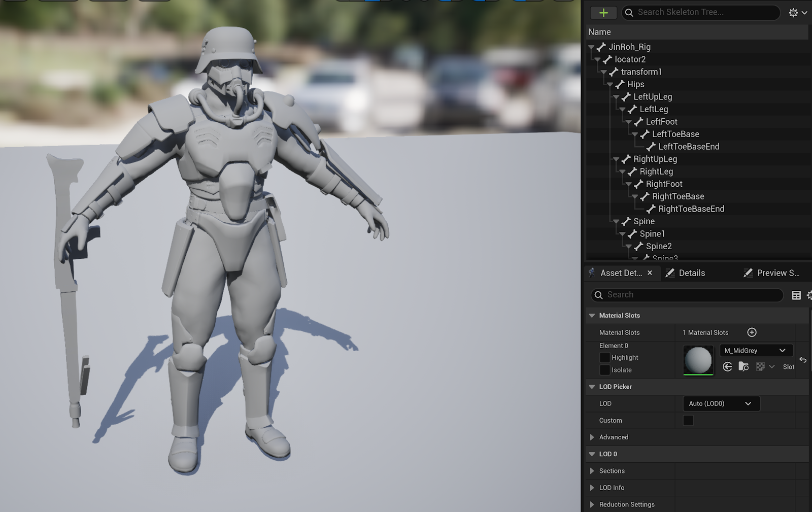Click the Name column header
Viewport: 812px width, 512px height.
point(697,32)
